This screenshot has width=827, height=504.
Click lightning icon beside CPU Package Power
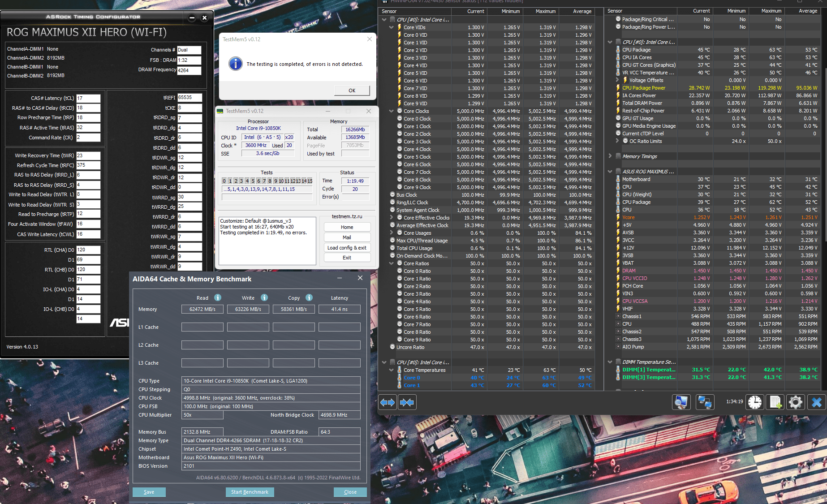[x=618, y=88]
